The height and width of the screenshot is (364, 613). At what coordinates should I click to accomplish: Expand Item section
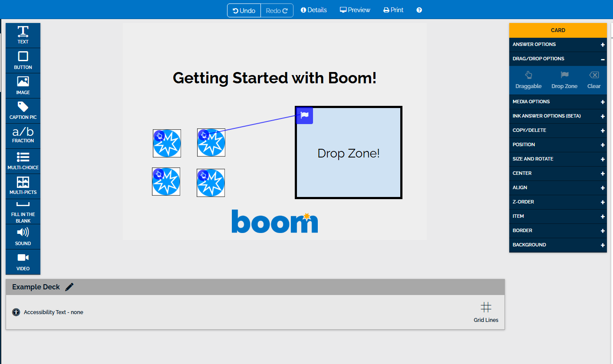click(x=558, y=216)
